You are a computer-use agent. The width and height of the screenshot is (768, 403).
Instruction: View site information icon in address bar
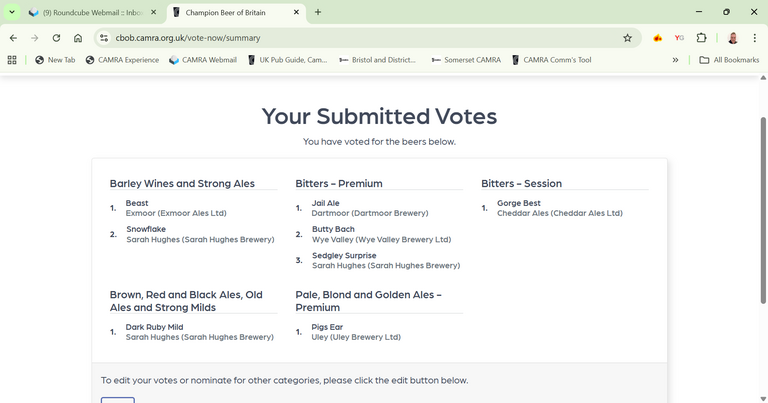[103, 38]
